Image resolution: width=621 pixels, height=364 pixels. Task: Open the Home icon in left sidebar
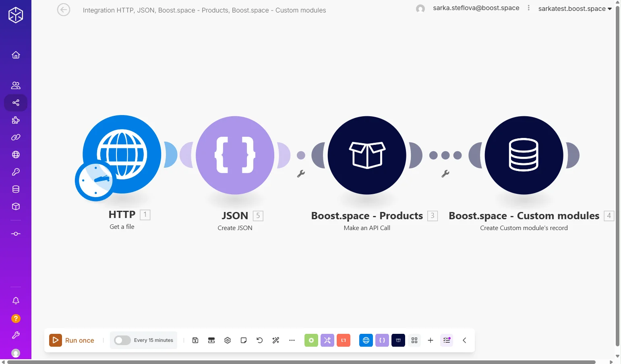coord(16,55)
